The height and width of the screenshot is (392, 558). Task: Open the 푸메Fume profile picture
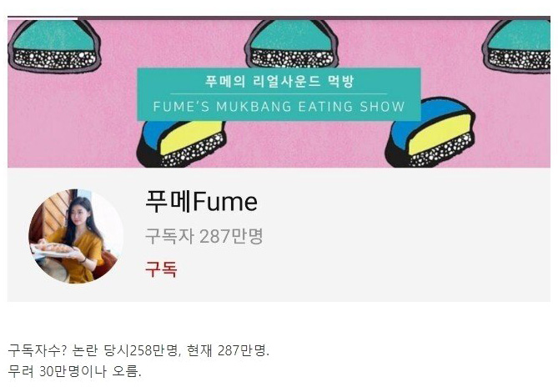click(x=76, y=236)
